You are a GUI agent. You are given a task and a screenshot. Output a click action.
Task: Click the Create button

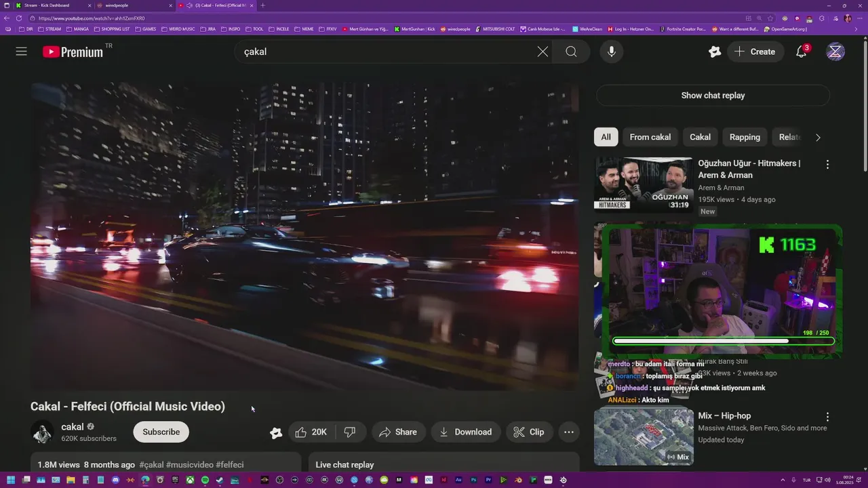coord(755,52)
